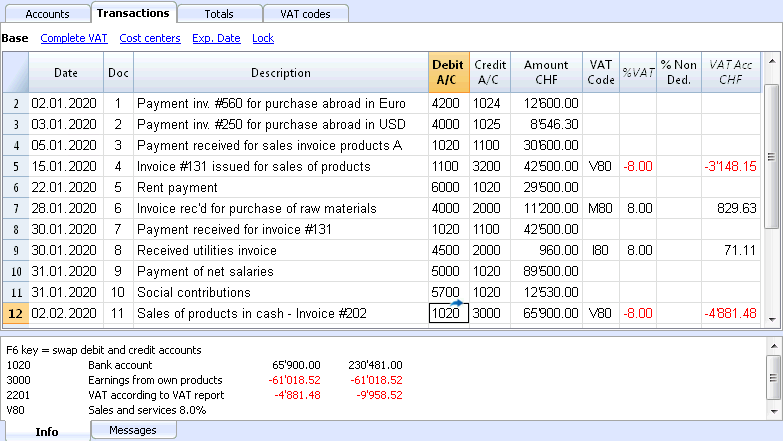Click the transactions table scrollbar thumb
Image resolution: width=783 pixels, height=441 pixels.
772,157
